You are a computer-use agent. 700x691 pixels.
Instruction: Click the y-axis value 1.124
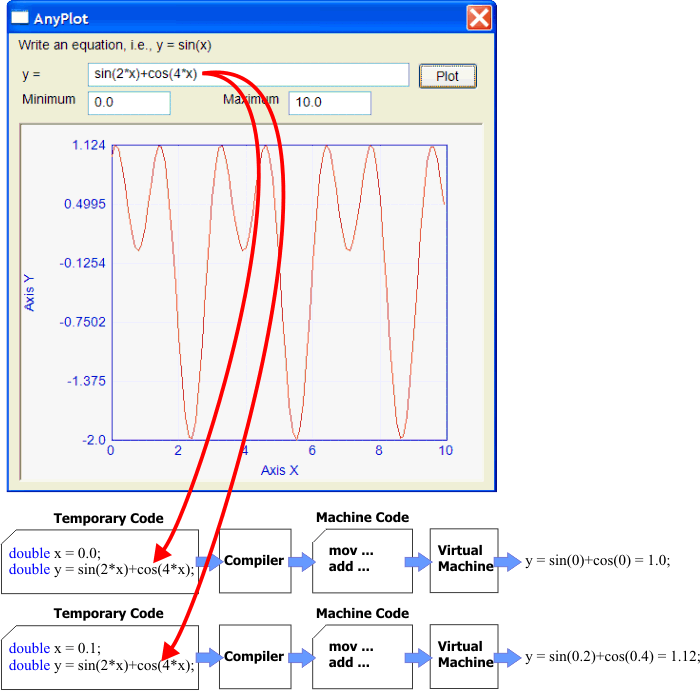pyautogui.click(x=89, y=145)
